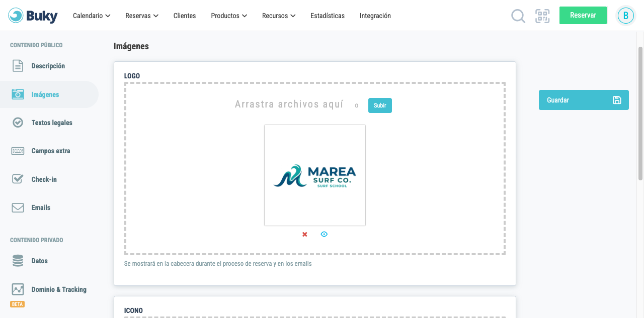Open the Estadísticas menu item
The width and height of the screenshot is (644, 318).
tap(328, 16)
